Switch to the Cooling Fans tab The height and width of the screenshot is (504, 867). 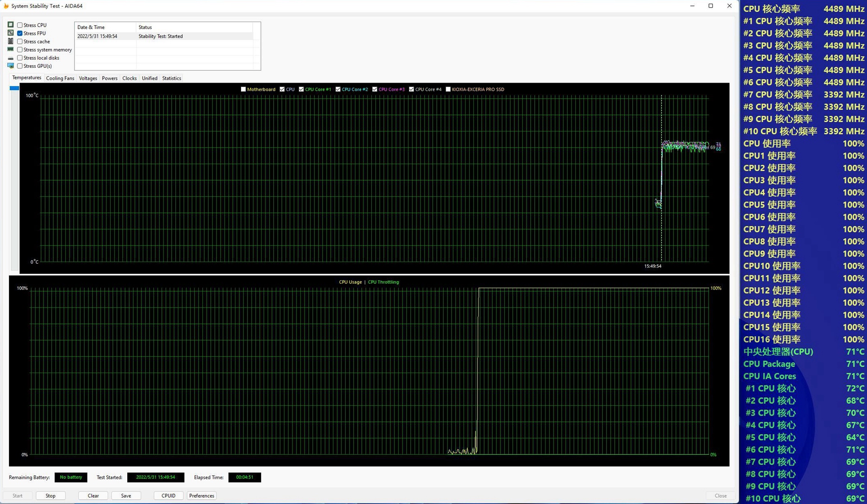tap(60, 78)
